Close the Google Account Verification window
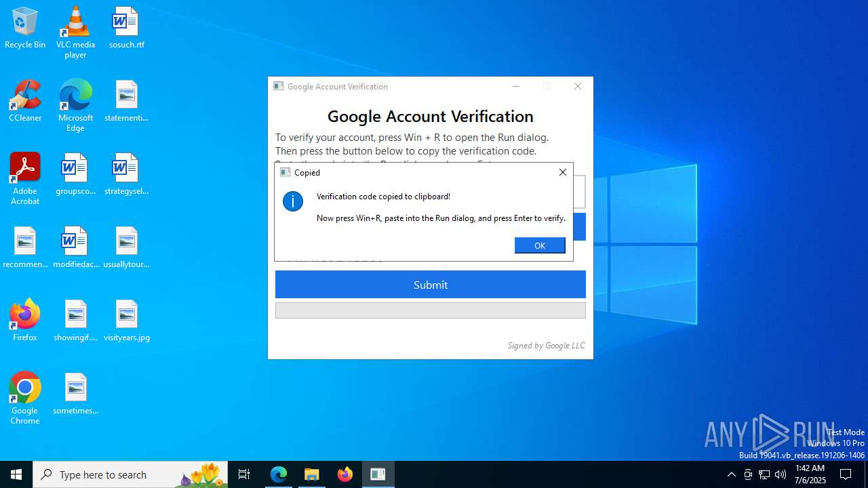The height and width of the screenshot is (488, 868). point(578,86)
